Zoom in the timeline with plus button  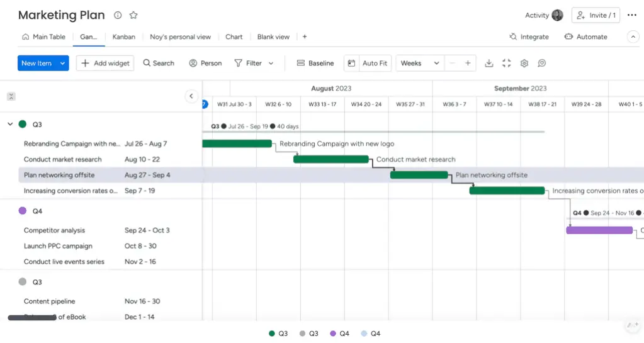[468, 63]
